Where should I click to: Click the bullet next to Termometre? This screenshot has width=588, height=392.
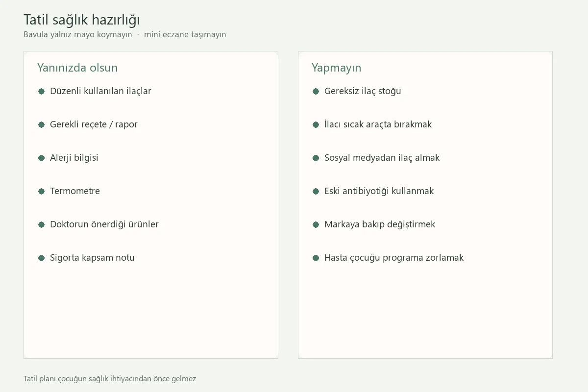click(x=42, y=191)
